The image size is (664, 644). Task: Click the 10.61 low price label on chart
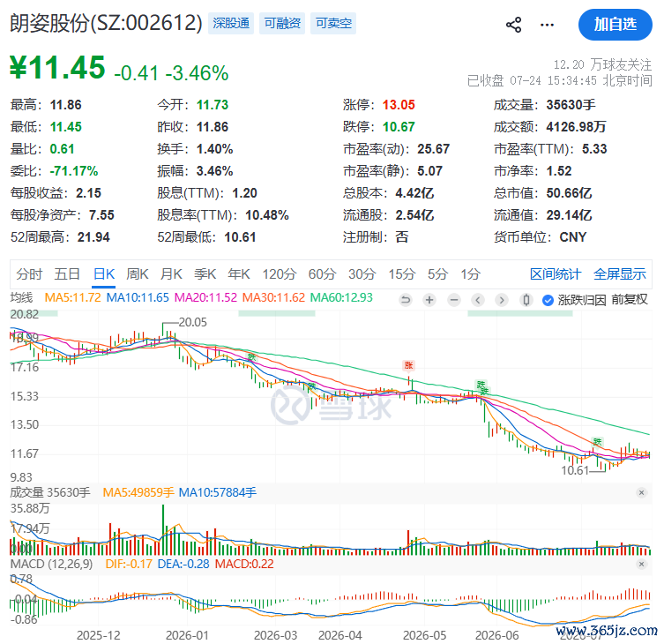(x=575, y=470)
